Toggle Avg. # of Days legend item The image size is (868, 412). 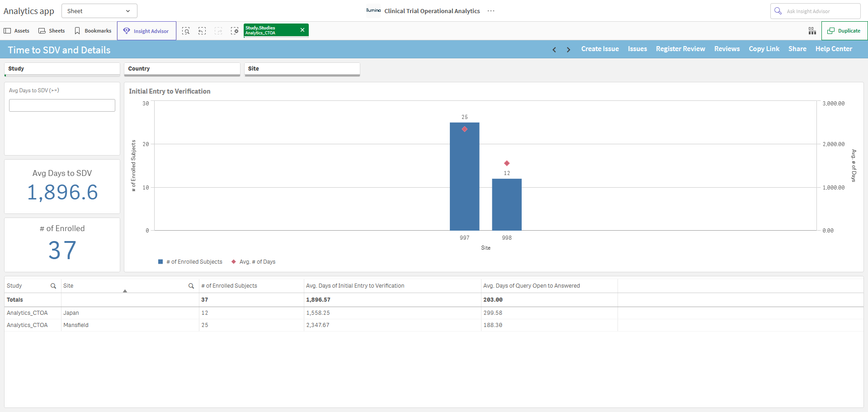click(x=253, y=262)
